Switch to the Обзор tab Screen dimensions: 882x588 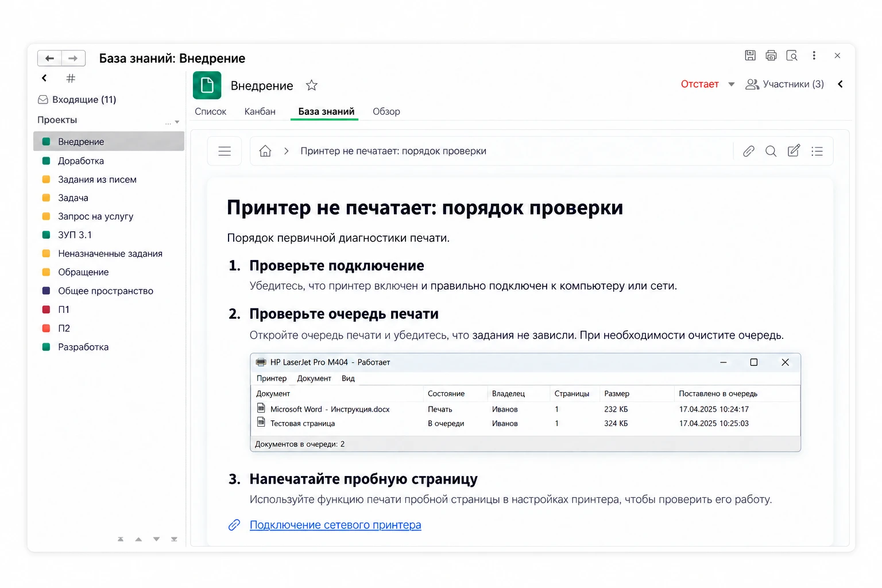point(386,111)
